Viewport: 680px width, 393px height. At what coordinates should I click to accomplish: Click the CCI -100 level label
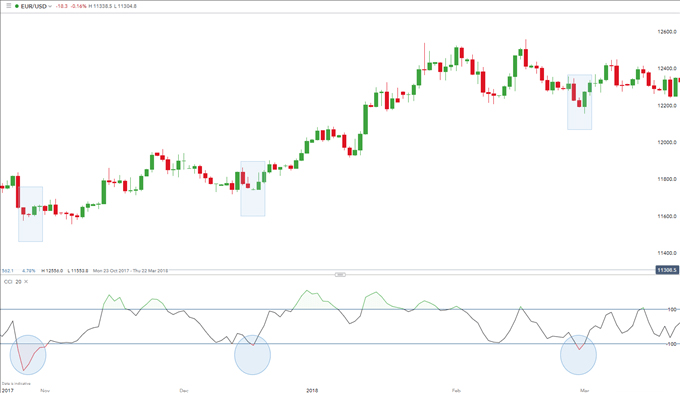tap(671, 344)
